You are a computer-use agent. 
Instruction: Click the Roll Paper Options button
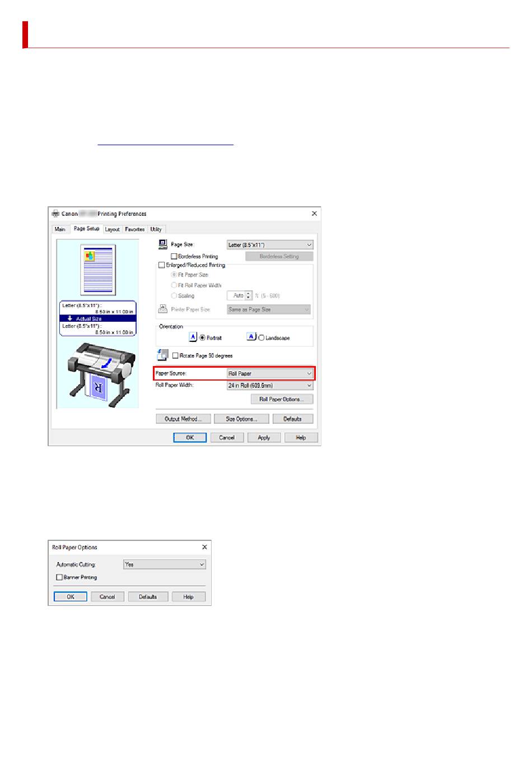282,399
